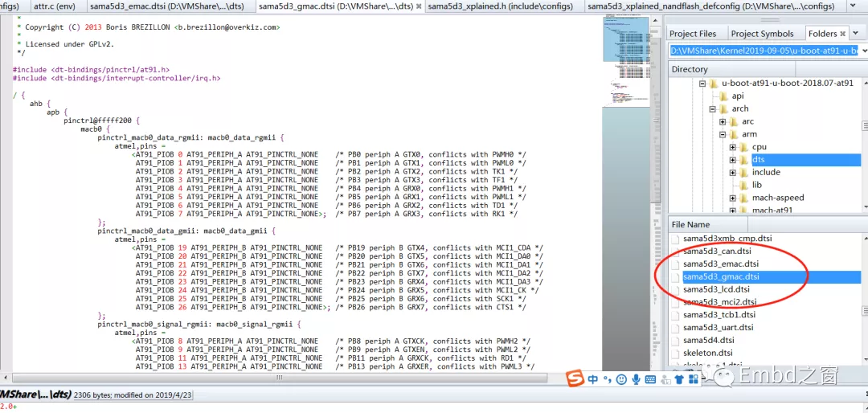The width and height of the screenshot is (868, 413).
Task: Open the folder path dropdown arrow
Action: tap(863, 51)
